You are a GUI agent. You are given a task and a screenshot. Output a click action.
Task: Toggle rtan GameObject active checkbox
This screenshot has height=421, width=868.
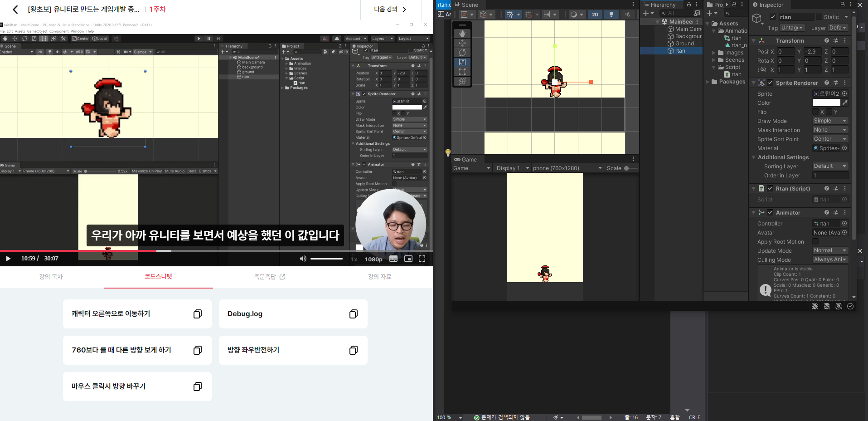[x=773, y=17]
